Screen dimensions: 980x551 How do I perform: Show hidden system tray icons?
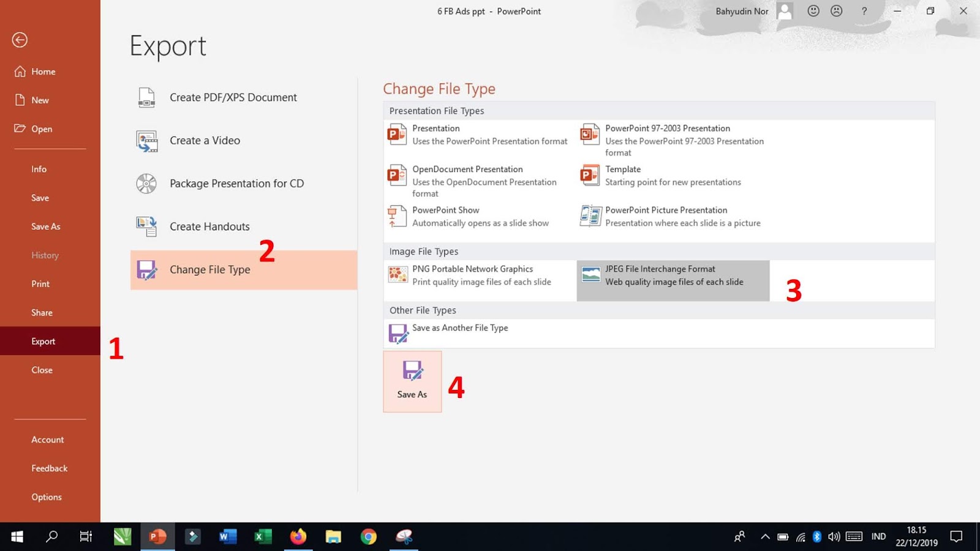pos(765,537)
